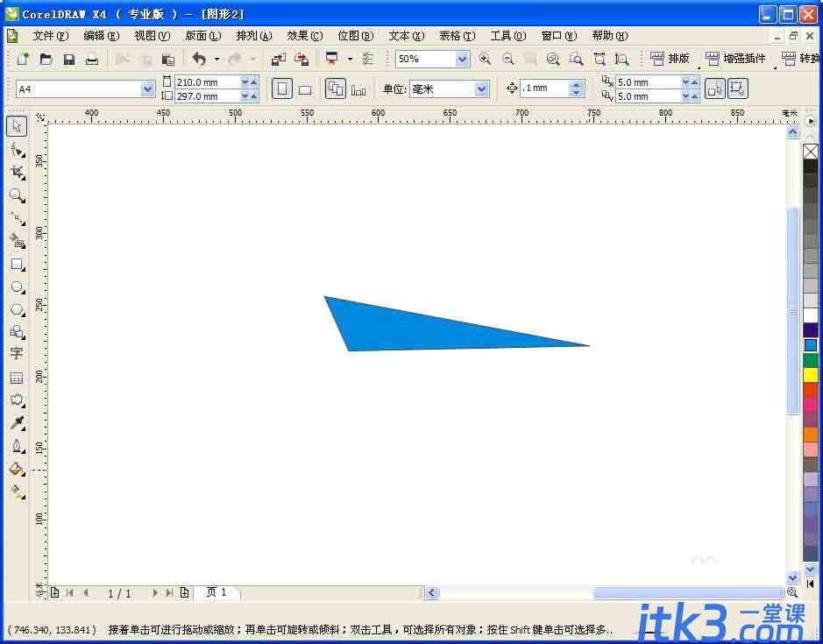
Task: Expand the color palette flyout arrow
Action: coord(811,121)
